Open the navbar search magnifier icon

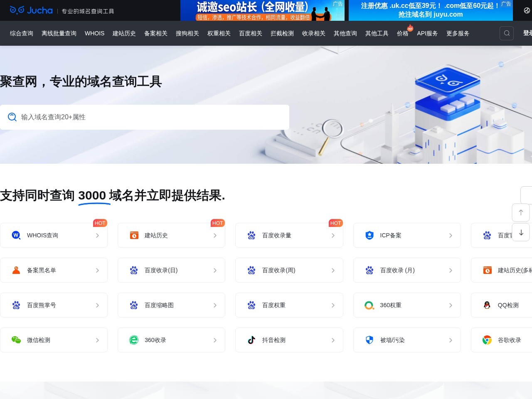[506, 33]
